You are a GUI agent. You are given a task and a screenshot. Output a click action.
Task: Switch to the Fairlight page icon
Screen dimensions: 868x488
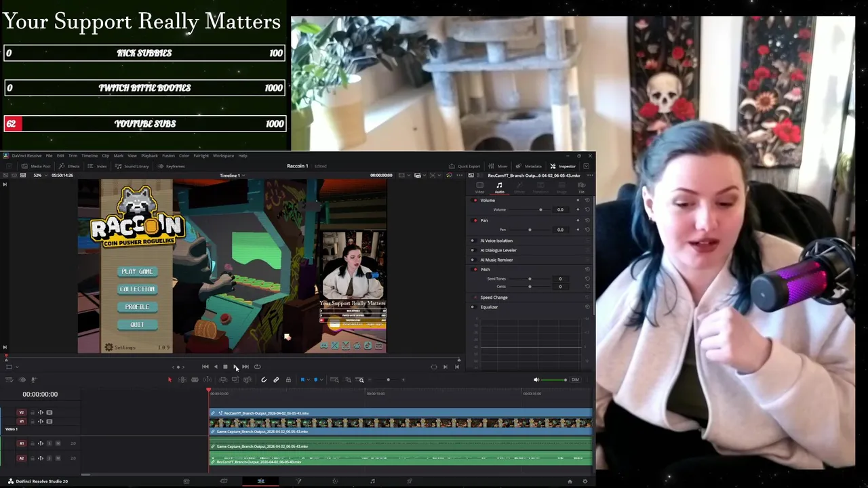[x=372, y=481]
